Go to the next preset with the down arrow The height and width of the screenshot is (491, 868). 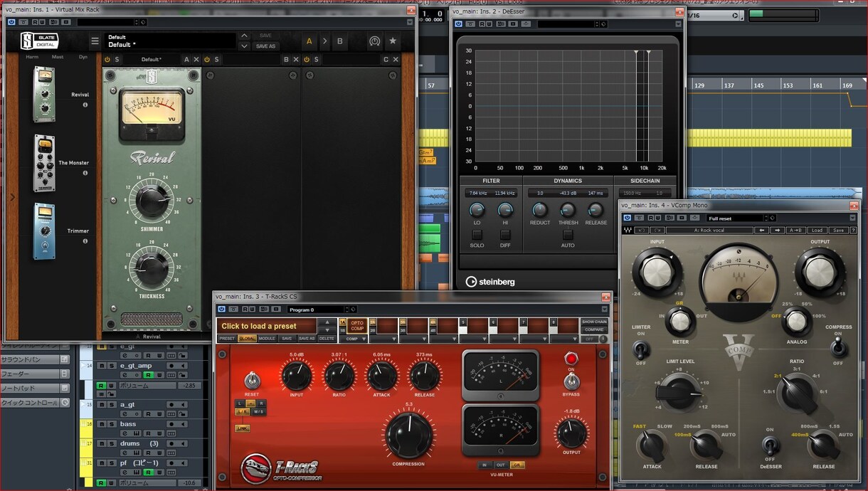244,46
